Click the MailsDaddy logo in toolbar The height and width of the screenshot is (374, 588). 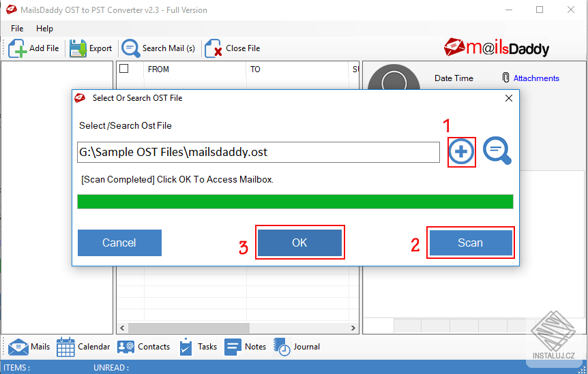tap(497, 48)
